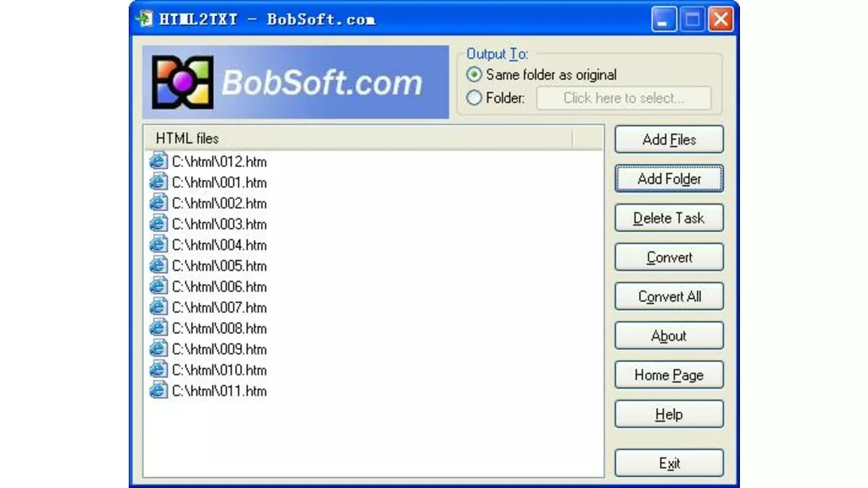The image size is (868, 488).
Task: Select the C:\html\006.htm file name
Action: [x=219, y=286]
